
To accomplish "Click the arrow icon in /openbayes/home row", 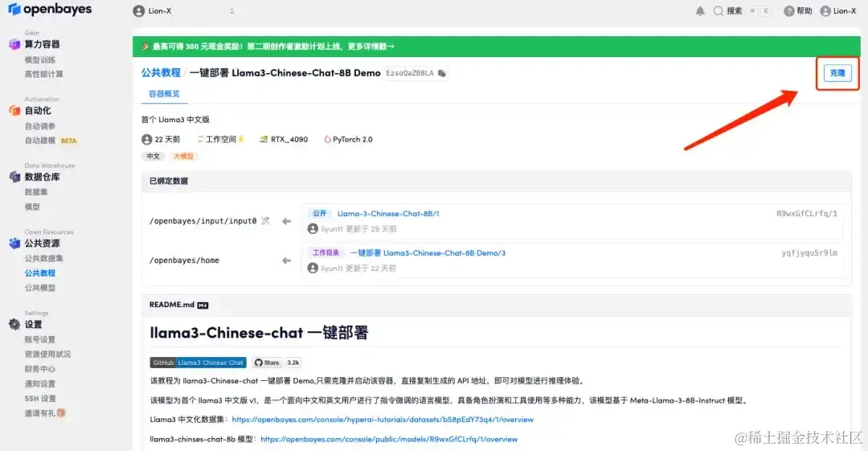I will click(286, 260).
